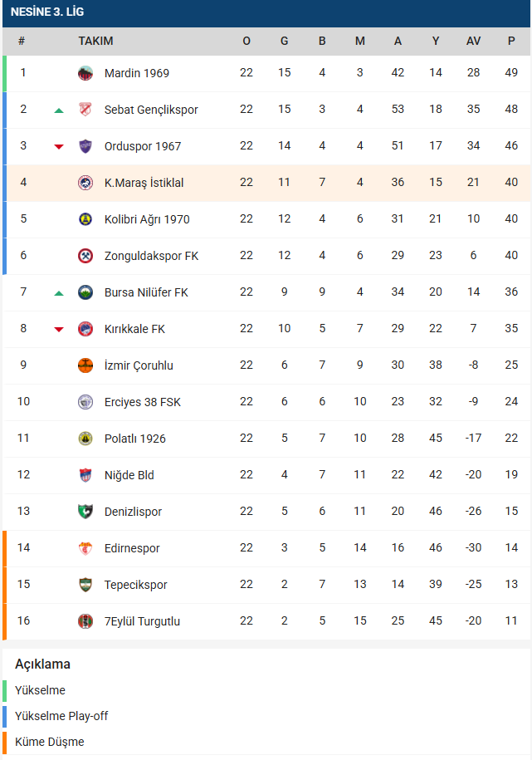The height and width of the screenshot is (760, 532).
Task: Click the AV goal difference column header
Action: (x=473, y=42)
